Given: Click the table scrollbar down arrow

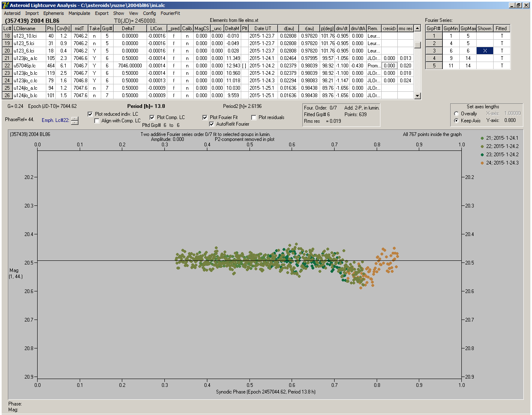Looking at the screenshot, I should pyautogui.click(x=418, y=96).
